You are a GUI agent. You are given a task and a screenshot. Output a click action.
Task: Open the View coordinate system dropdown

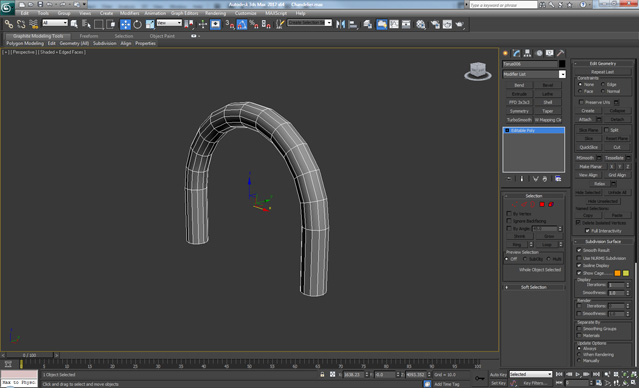point(169,23)
